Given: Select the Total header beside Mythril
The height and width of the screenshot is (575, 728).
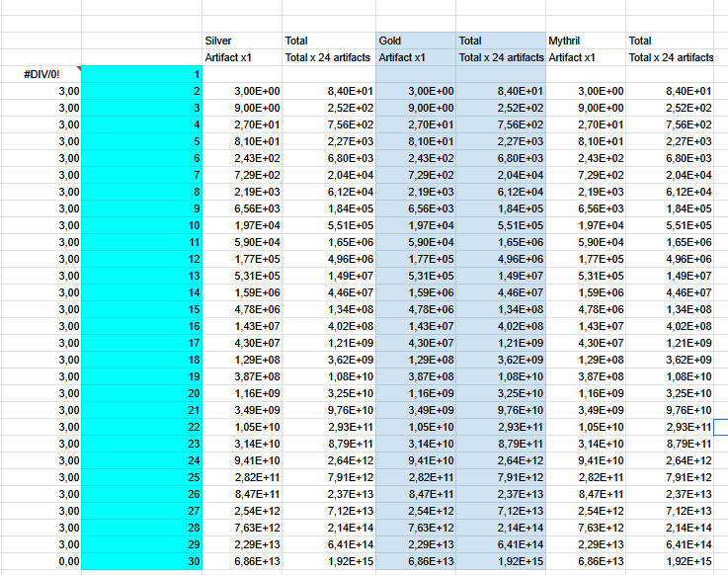Looking at the screenshot, I should pyautogui.click(x=670, y=41).
